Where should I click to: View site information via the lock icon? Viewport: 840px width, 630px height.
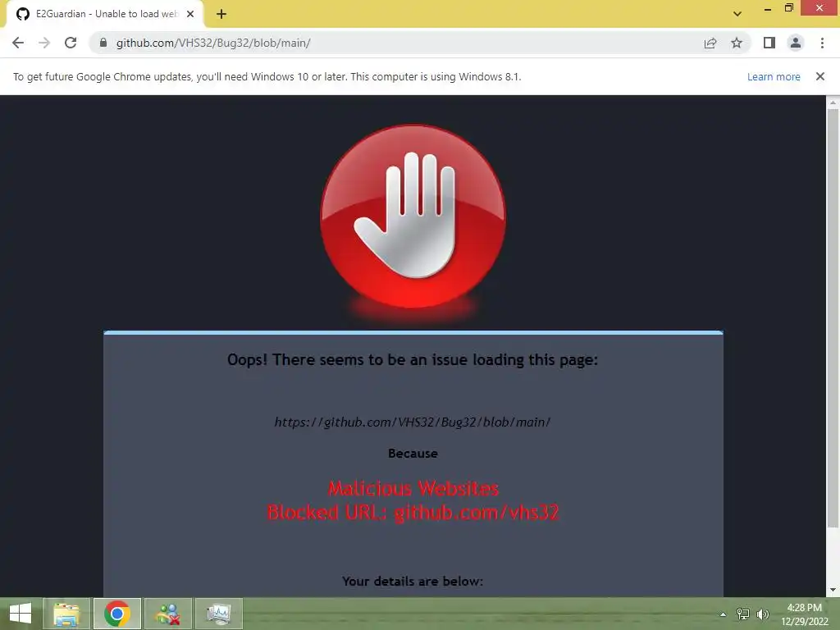point(103,43)
